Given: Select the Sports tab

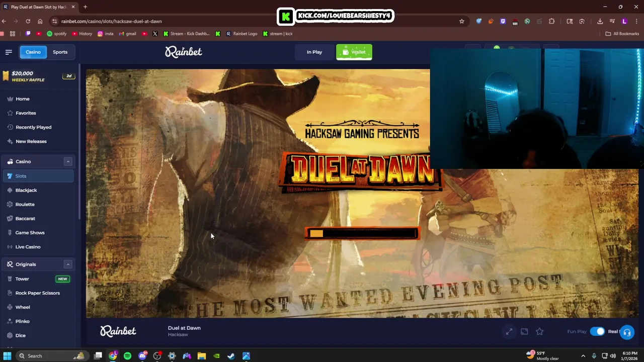Looking at the screenshot, I should [60, 52].
